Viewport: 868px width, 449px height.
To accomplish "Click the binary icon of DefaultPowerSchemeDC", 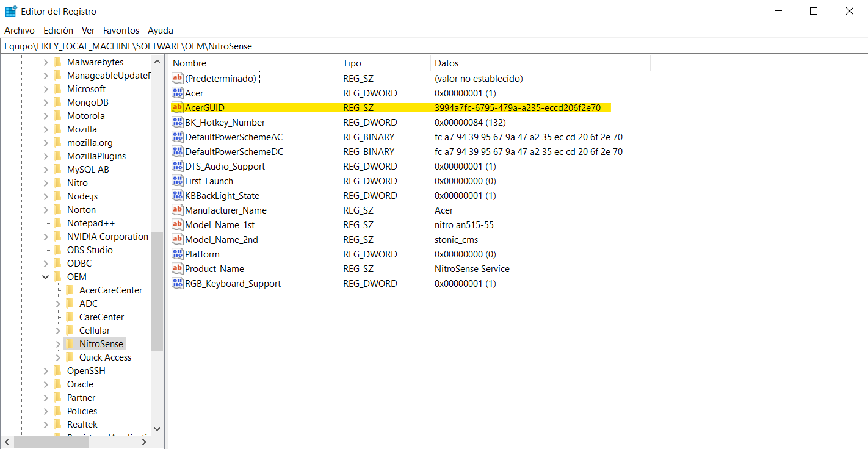I will point(178,151).
